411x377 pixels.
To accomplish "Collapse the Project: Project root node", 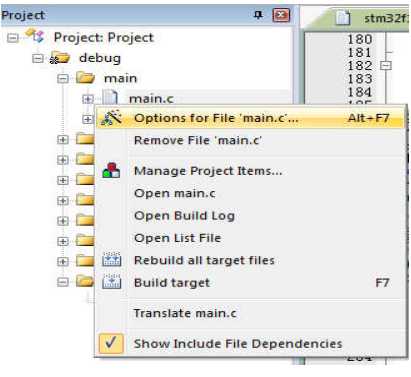I will [x=13, y=38].
